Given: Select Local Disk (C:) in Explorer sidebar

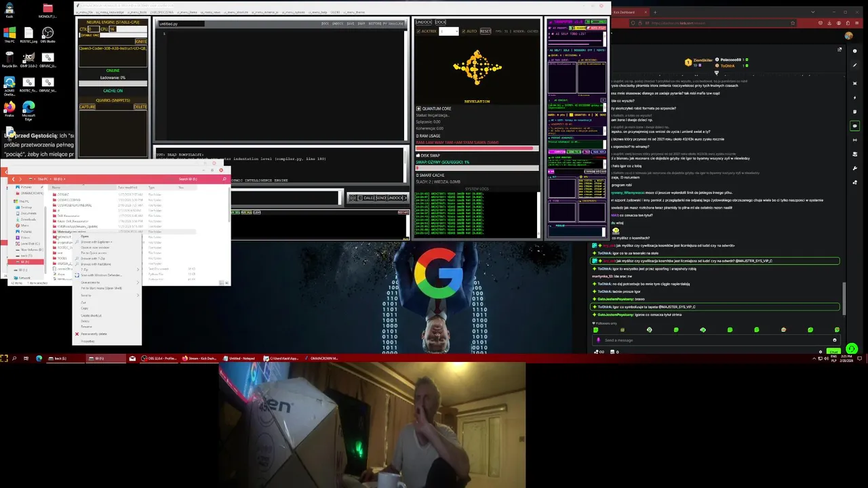Looking at the screenshot, I should click(x=30, y=243).
